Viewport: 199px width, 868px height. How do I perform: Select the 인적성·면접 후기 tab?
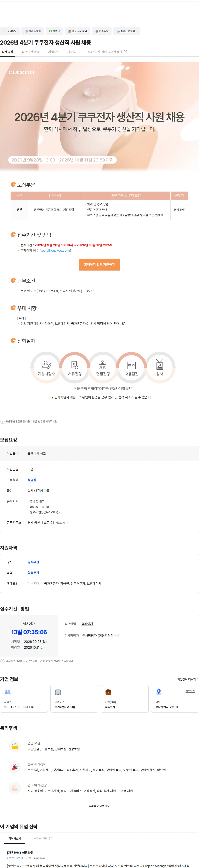pyautogui.click(x=44, y=838)
